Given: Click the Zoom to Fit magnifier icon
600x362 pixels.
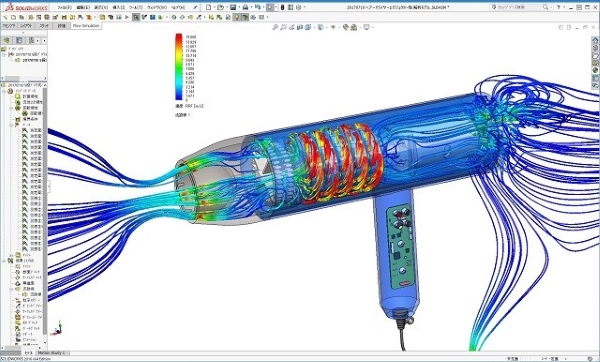Looking at the screenshot, I should pos(275,27).
